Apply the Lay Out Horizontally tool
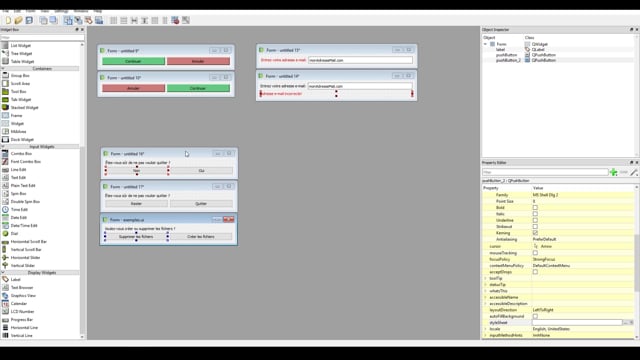The width and height of the screenshot is (640, 360). 113,20
